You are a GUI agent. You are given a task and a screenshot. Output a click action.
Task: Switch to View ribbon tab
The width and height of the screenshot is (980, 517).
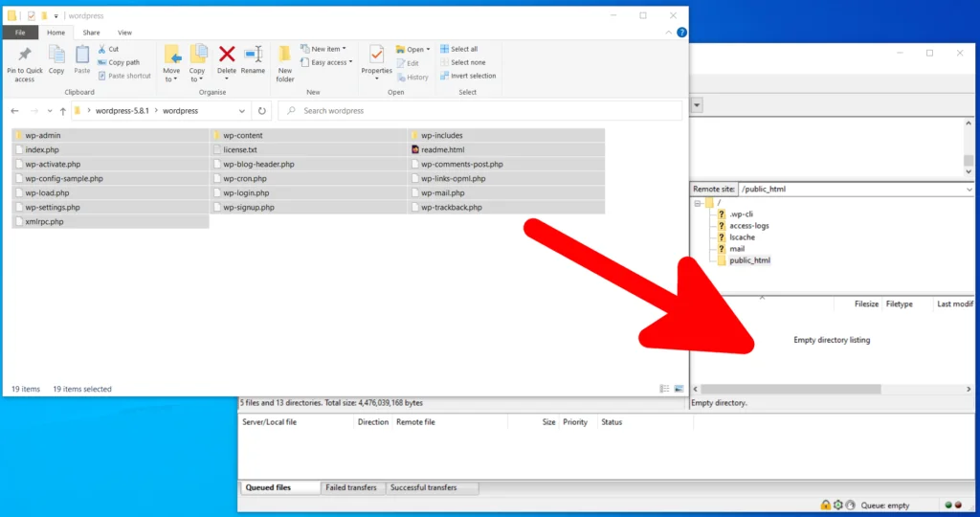tap(125, 33)
